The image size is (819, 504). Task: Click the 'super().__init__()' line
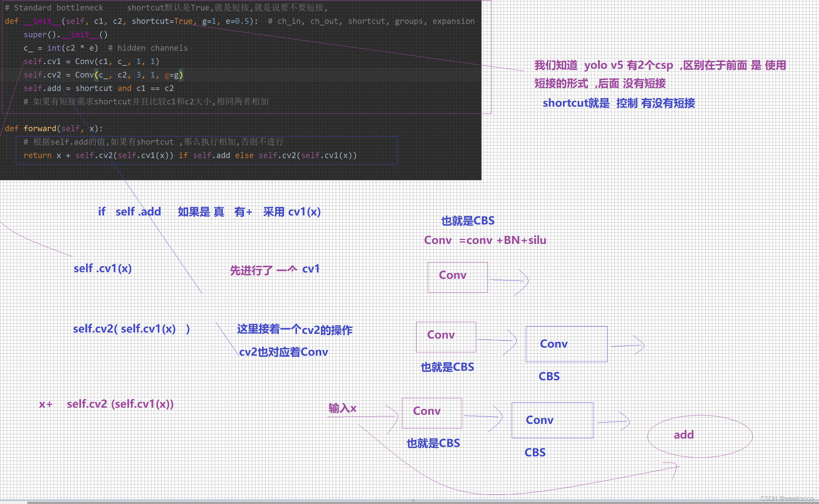coord(65,35)
